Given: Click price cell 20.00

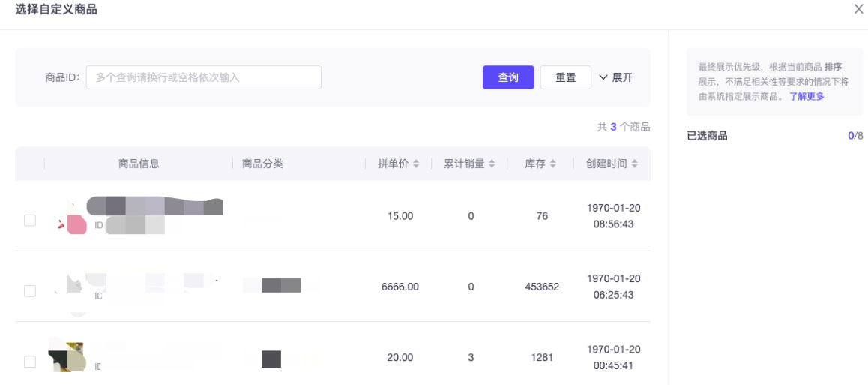Looking at the screenshot, I should 400,358.
